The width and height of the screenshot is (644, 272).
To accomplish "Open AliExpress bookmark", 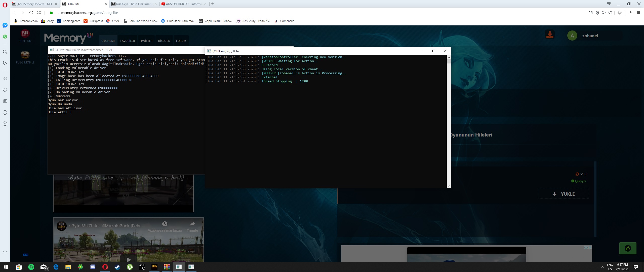I will click(93, 21).
